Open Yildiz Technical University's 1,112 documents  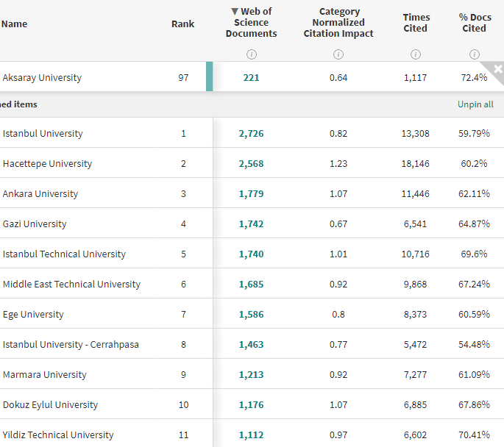[251, 435]
